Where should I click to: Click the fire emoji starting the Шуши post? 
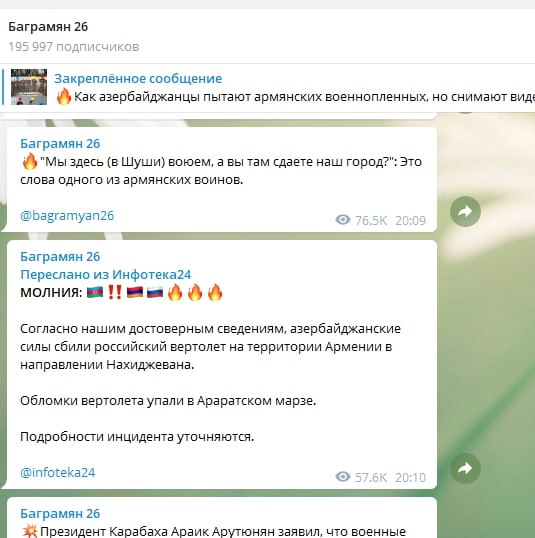[30, 161]
